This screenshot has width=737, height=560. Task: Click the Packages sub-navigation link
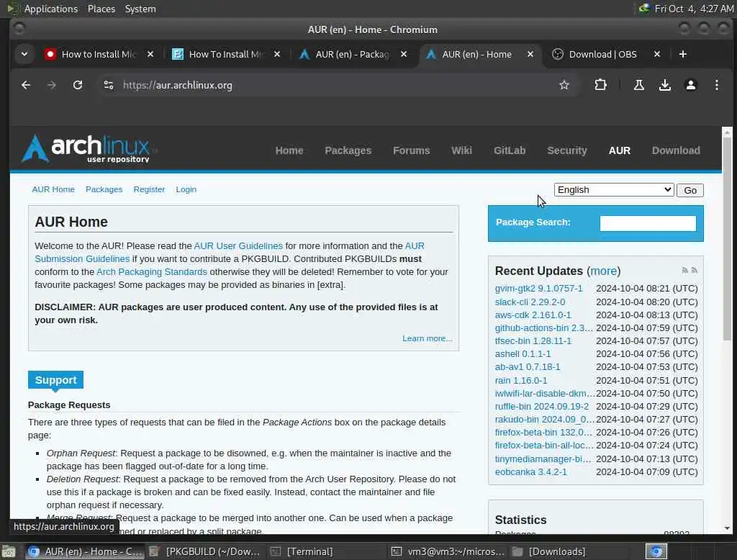pyautogui.click(x=104, y=189)
